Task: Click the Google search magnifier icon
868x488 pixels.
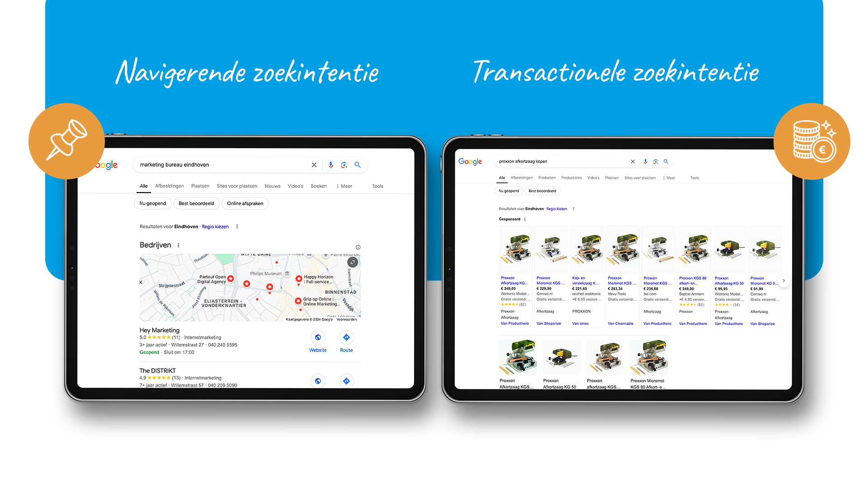Action: point(359,165)
